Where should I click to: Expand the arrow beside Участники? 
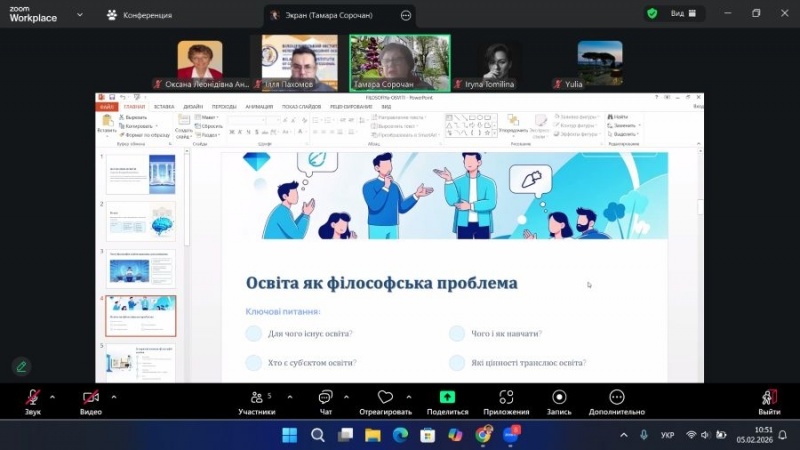tap(284, 395)
